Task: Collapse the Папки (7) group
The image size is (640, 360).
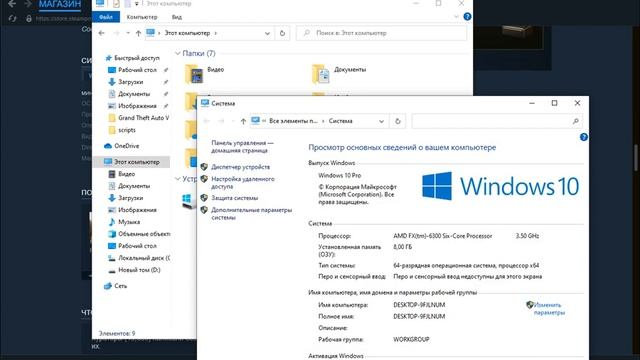Action: tap(178, 53)
